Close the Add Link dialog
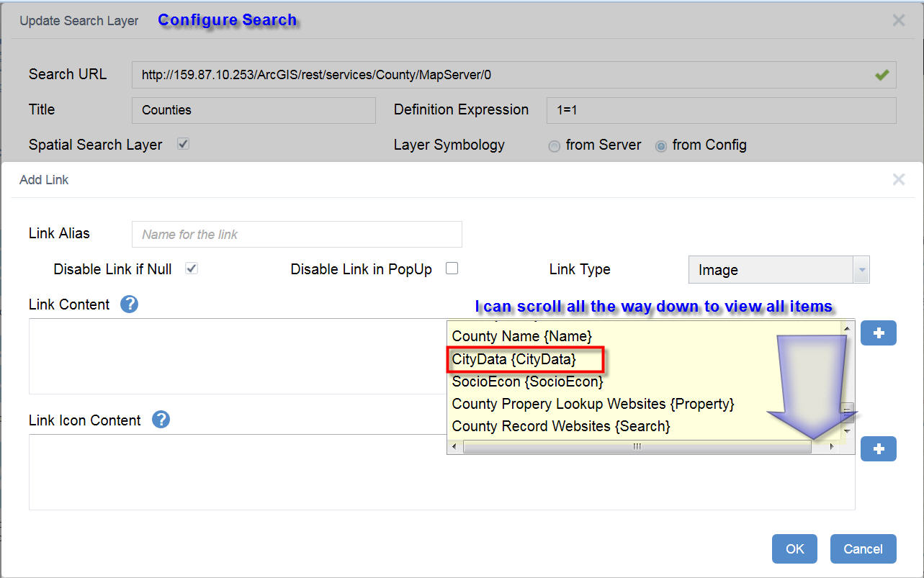Image resolution: width=924 pixels, height=578 pixels. [x=898, y=180]
